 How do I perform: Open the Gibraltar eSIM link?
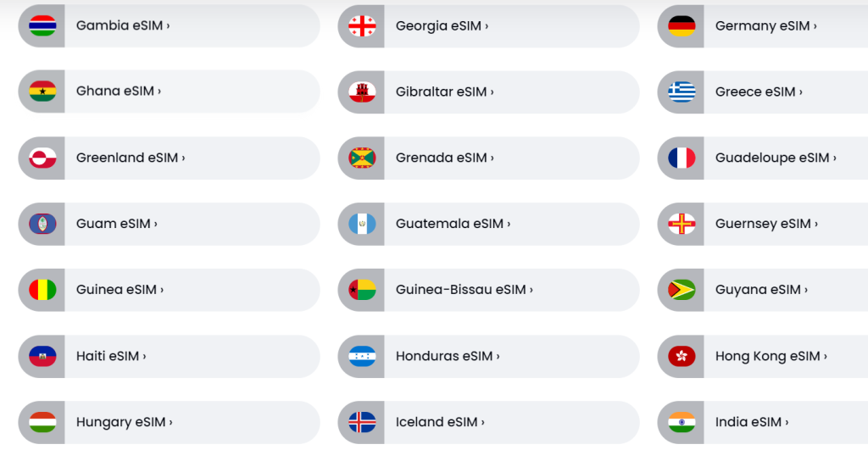[x=488, y=92]
